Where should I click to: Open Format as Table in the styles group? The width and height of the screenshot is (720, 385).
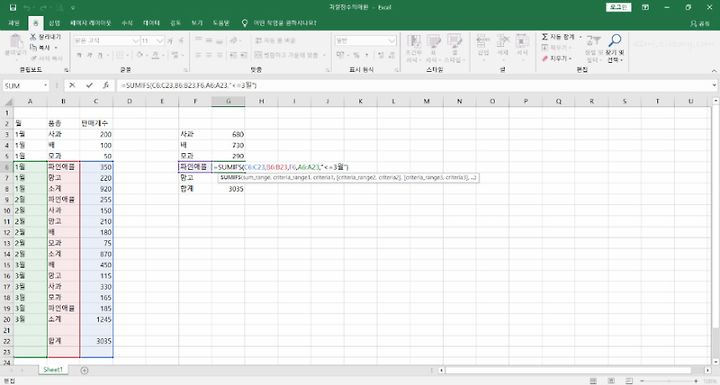click(433, 49)
